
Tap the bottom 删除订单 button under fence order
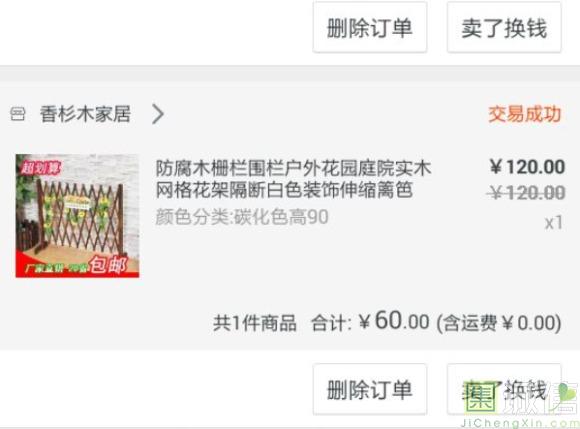[370, 389]
